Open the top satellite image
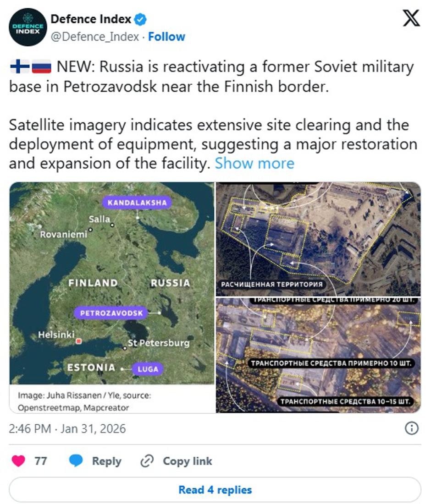This screenshot has height=504, width=431. pyautogui.click(x=318, y=238)
